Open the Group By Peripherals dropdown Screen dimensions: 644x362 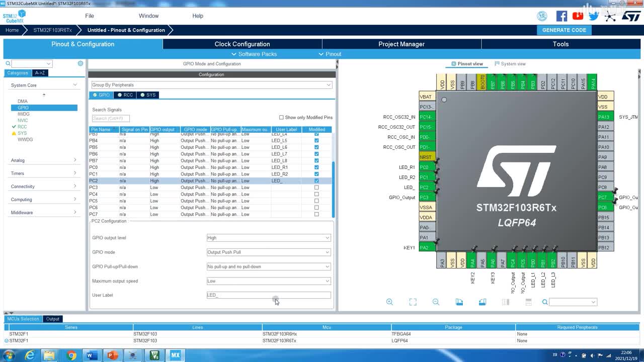[x=211, y=85]
